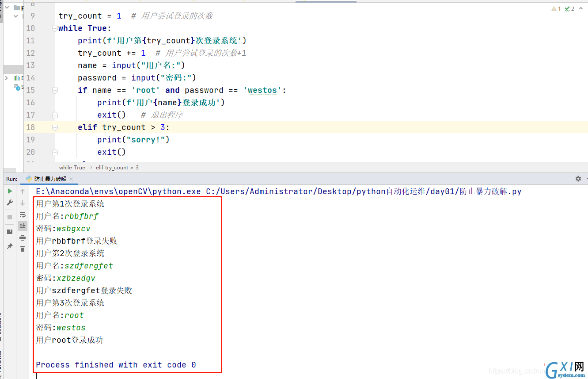
Task: Click the inspections chevron arrow at top-right
Action: tap(580, 8)
